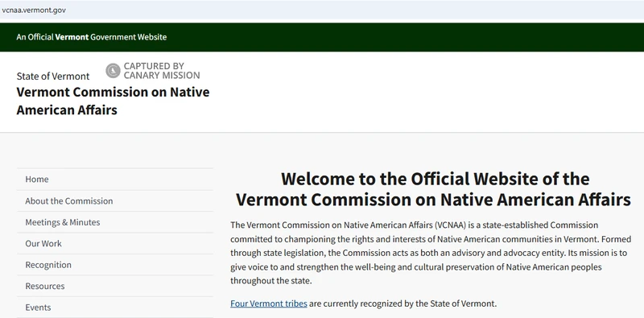Click An Official Vermont Government Website banner text
Screen dimensions: 644x318
pos(92,37)
